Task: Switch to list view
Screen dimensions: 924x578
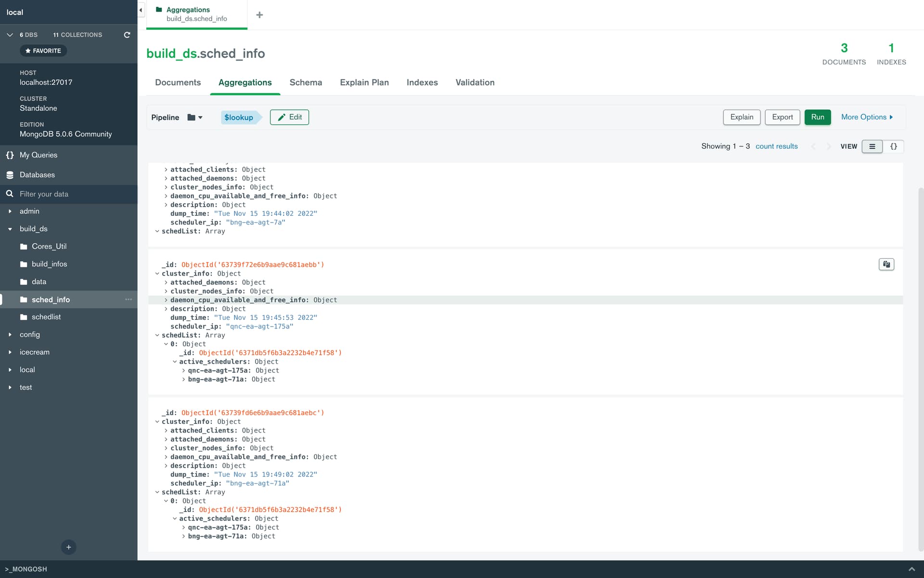Action: pos(872,146)
